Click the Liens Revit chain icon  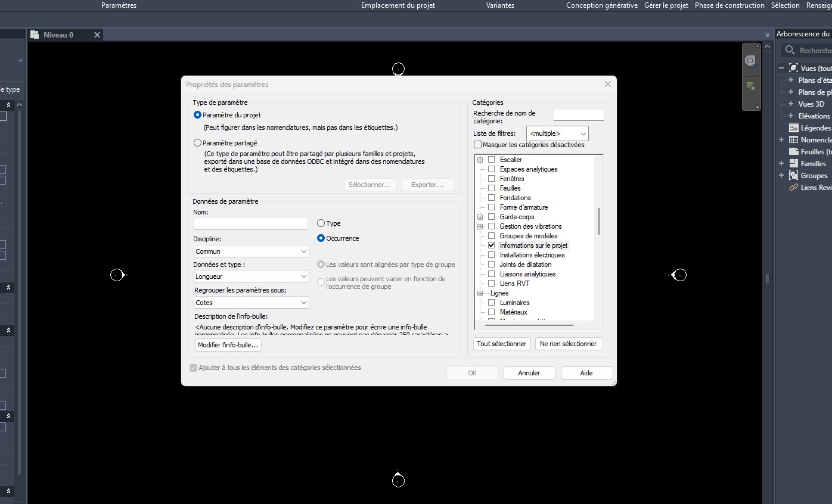coord(793,187)
